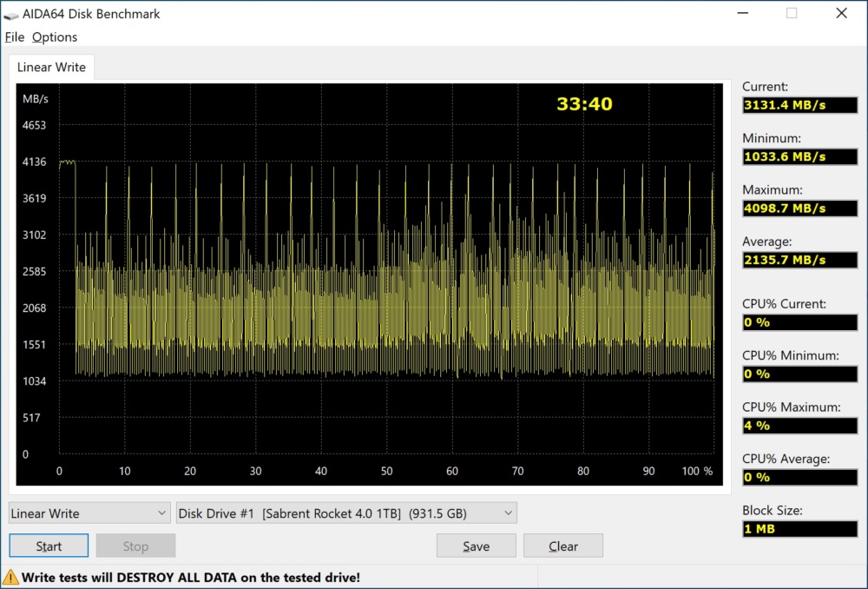The image size is (868, 589).
Task: Minimize the AIDA64 Disk Benchmark window
Action: pos(743,13)
